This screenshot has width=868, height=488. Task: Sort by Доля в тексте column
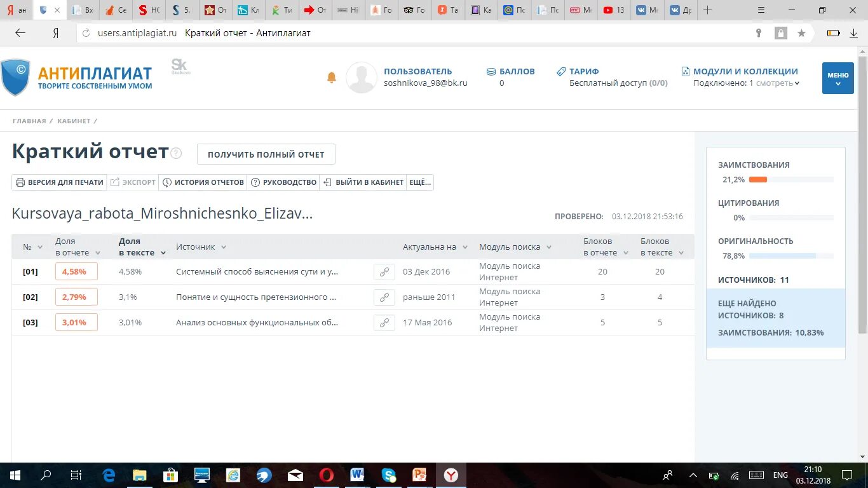163,253
